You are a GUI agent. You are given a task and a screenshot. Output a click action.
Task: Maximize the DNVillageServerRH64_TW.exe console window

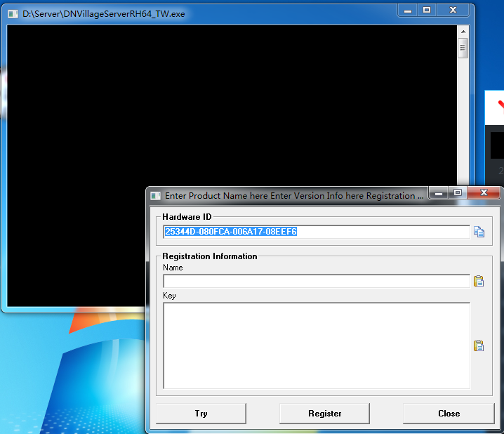[x=427, y=11]
